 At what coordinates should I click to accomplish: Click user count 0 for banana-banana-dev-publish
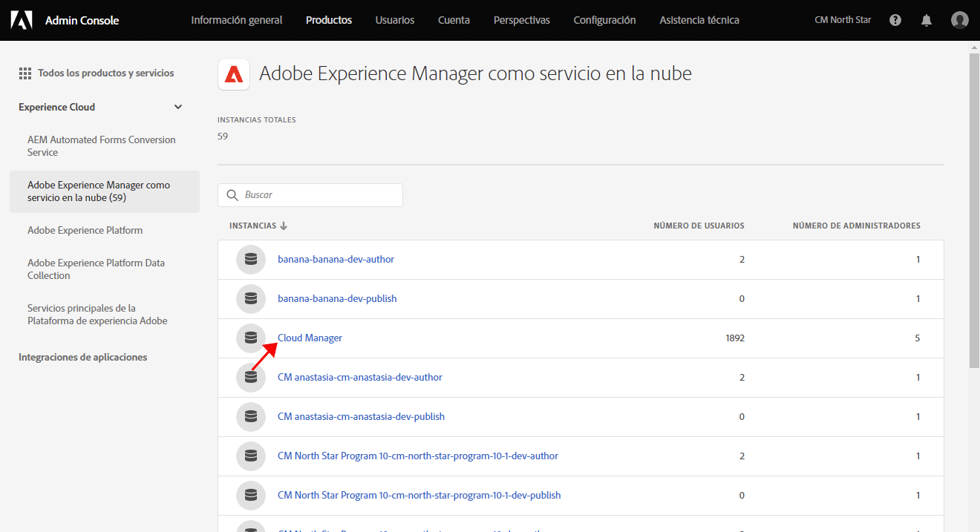742,299
